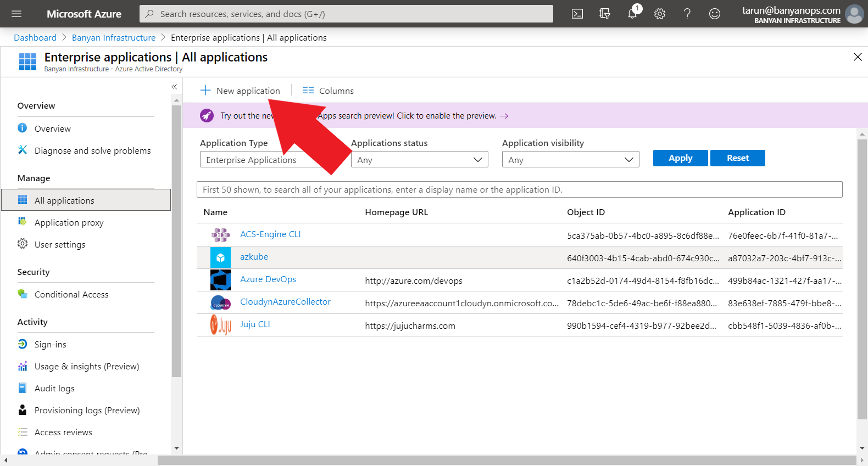Go to Banyan Infrastructure breadcrumb link
The width and height of the screenshot is (868, 466).
coord(114,37)
